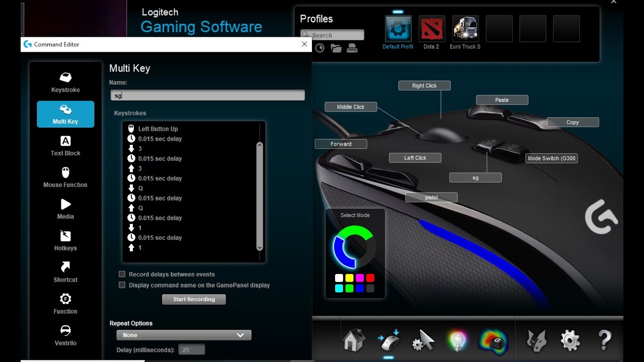Click the sg button label on mouse
This screenshot has height=362, width=644.
coord(475,177)
